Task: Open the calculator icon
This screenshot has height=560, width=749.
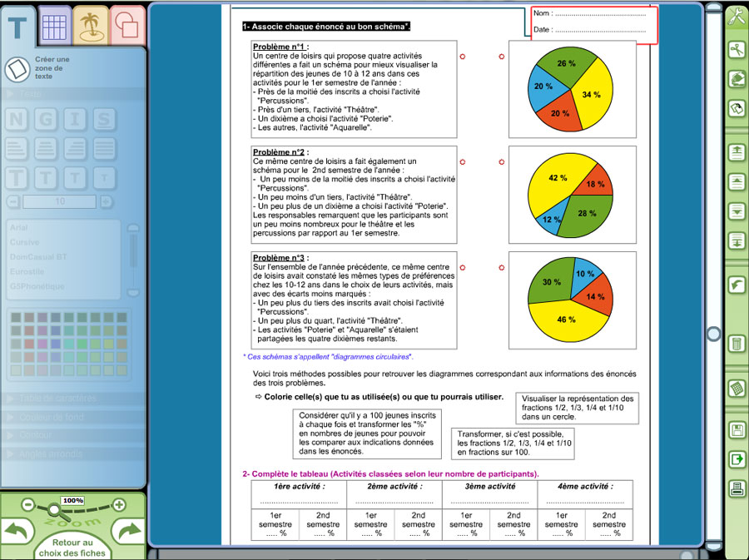Action: 736,389
